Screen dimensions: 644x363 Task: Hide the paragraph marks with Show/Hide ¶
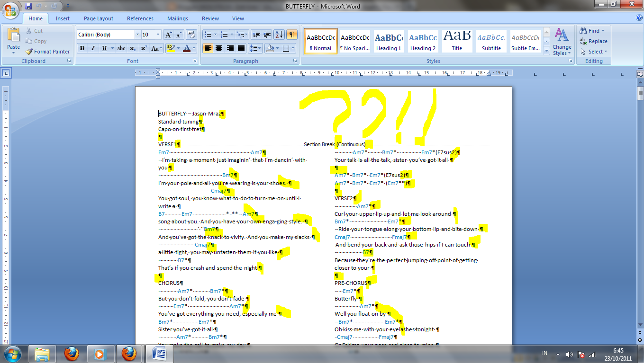292,35
